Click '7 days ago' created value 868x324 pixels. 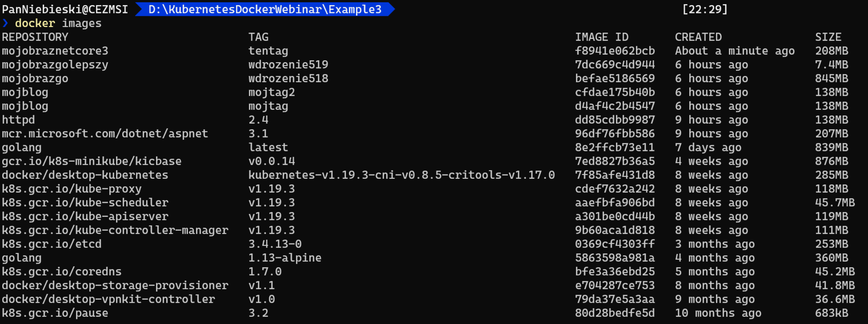coord(708,147)
